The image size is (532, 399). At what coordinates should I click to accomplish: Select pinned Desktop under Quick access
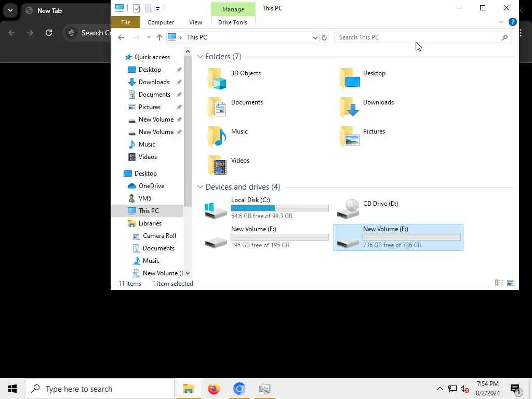click(150, 70)
